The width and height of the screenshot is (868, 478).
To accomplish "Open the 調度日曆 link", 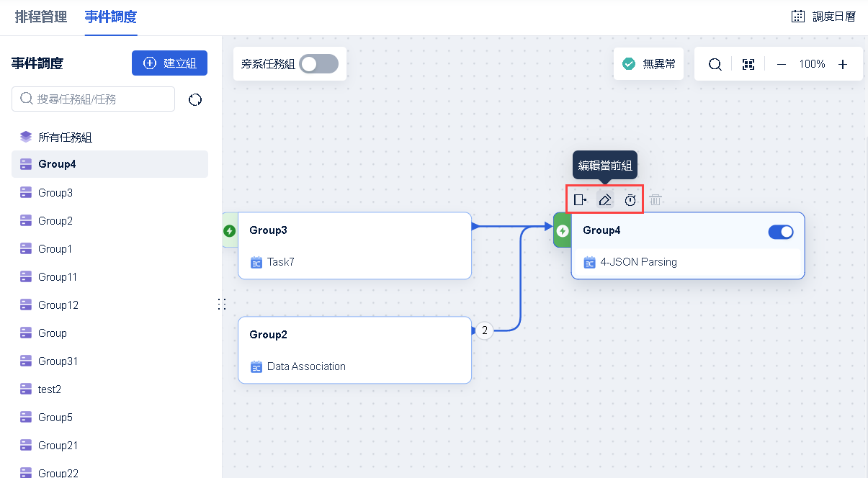I will pyautogui.click(x=823, y=17).
